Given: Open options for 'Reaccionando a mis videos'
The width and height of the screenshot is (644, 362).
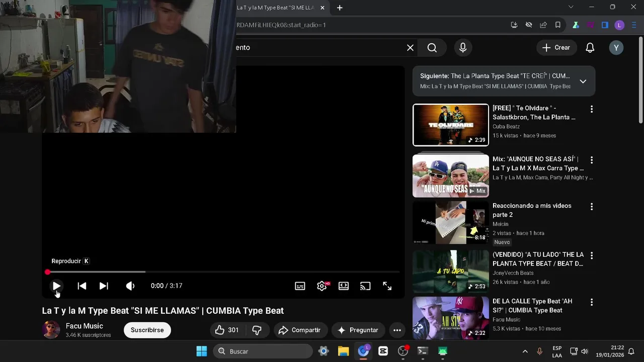Looking at the screenshot, I should 592,207.
